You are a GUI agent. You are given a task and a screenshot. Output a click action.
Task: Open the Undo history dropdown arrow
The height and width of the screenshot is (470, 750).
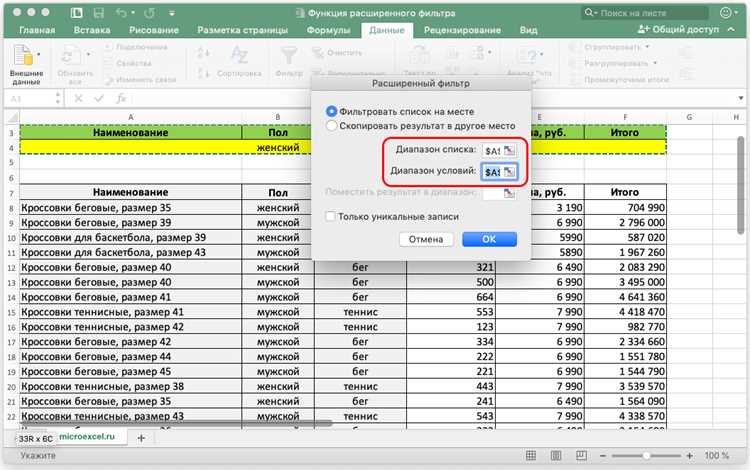133,13
